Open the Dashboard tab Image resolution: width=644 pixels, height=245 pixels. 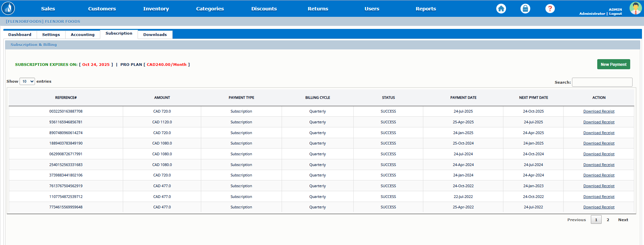[20, 35]
